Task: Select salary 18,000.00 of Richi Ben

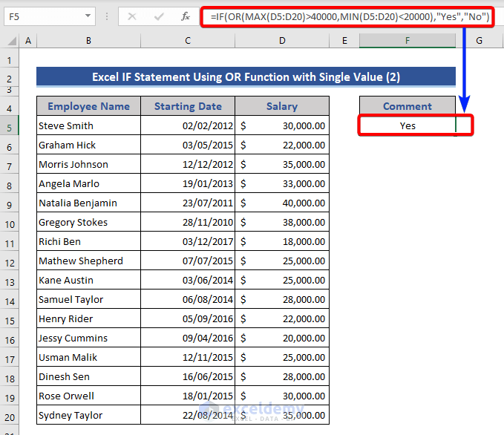Action: [x=282, y=241]
